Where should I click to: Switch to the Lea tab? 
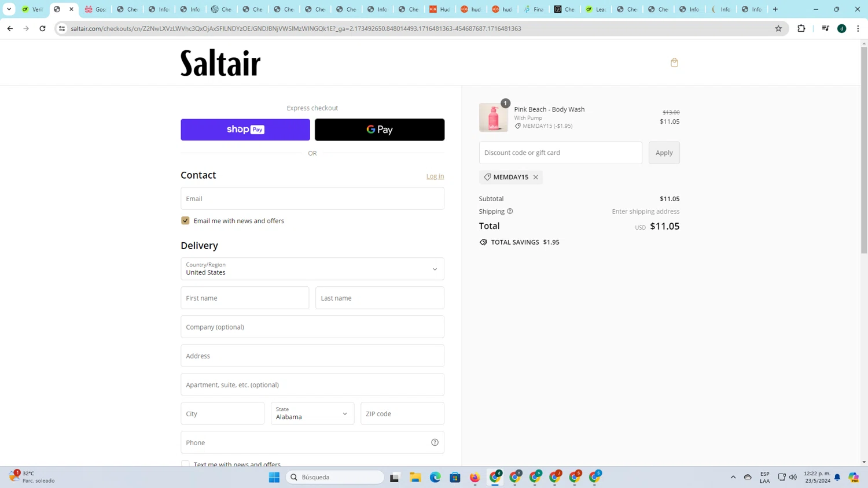pos(595,9)
